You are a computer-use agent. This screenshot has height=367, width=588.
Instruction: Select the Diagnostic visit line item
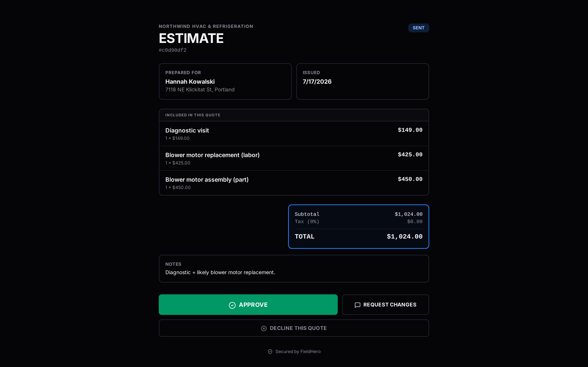294,134
